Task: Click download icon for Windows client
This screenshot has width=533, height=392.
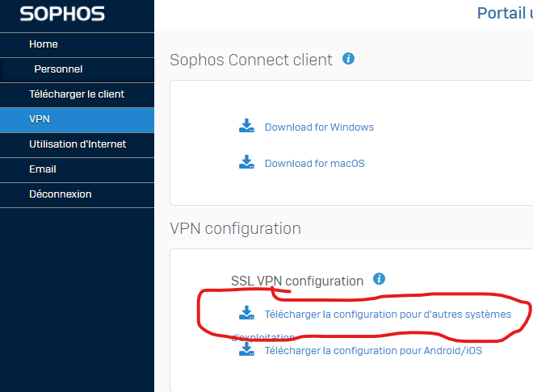Action: coord(246,126)
